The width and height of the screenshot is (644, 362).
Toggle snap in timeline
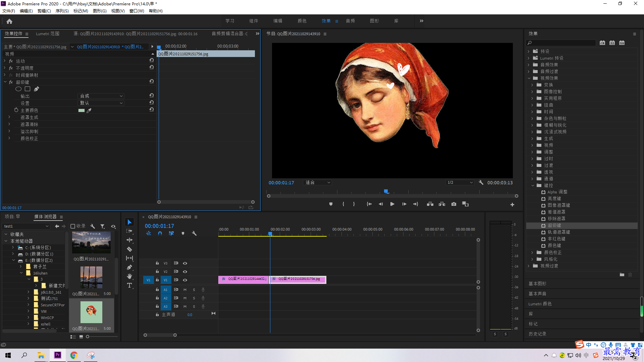(x=160, y=233)
